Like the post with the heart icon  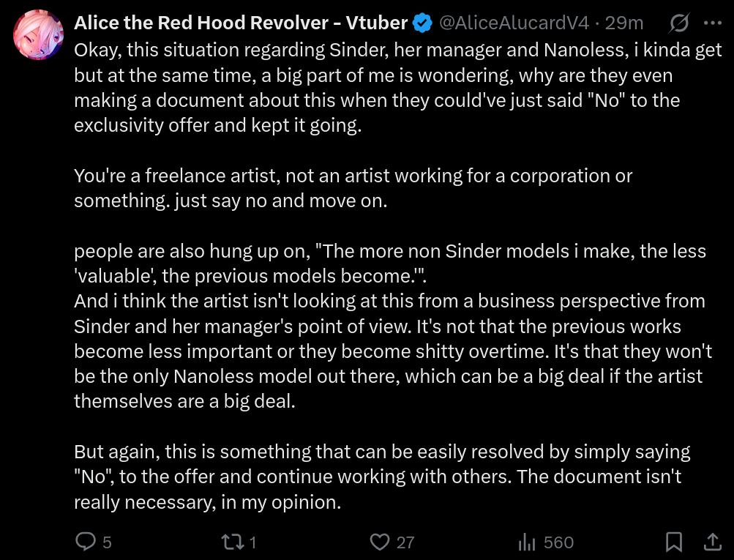(379, 542)
